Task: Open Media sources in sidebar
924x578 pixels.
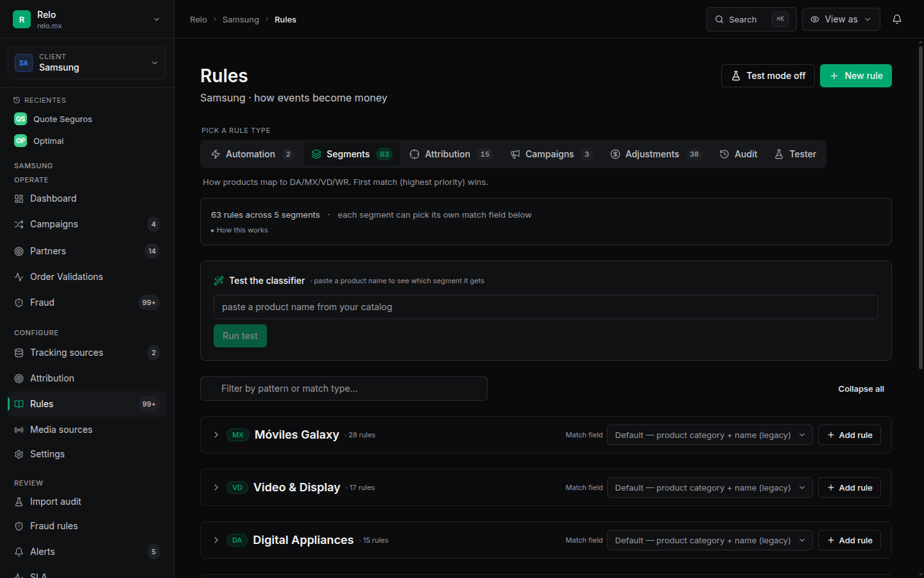Action: point(87,430)
